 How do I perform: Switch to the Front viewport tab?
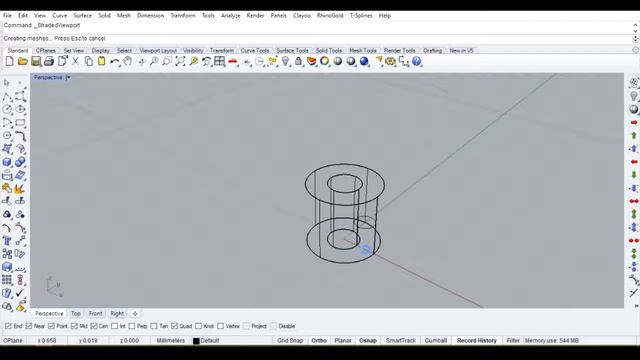96,313
